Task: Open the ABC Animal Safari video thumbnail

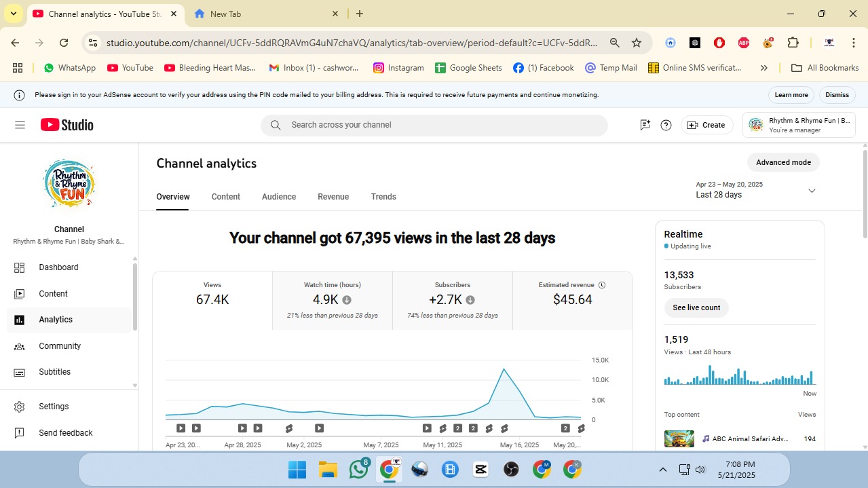Action: click(679, 439)
